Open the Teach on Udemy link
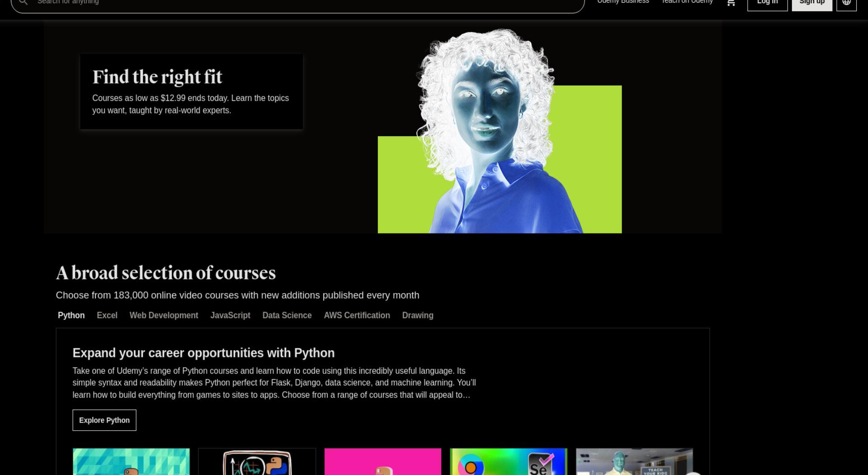This screenshot has height=475, width=868. click(687, 2)
